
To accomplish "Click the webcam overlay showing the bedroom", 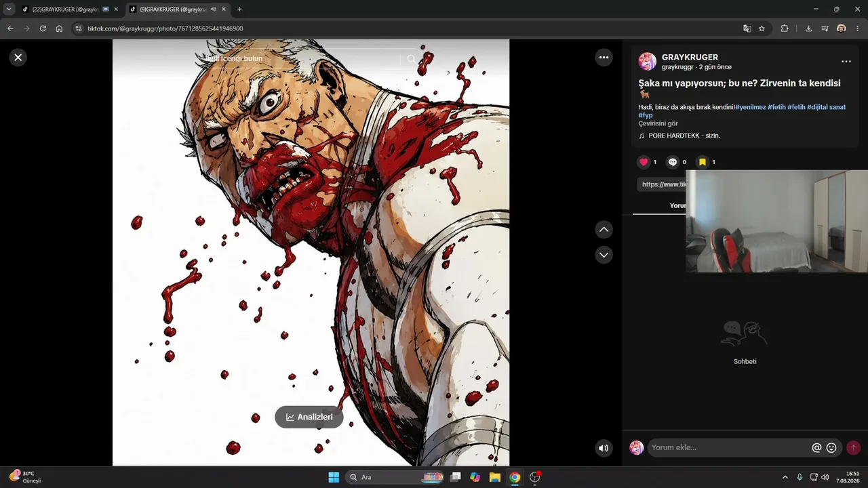I will [x=776, y=221].
